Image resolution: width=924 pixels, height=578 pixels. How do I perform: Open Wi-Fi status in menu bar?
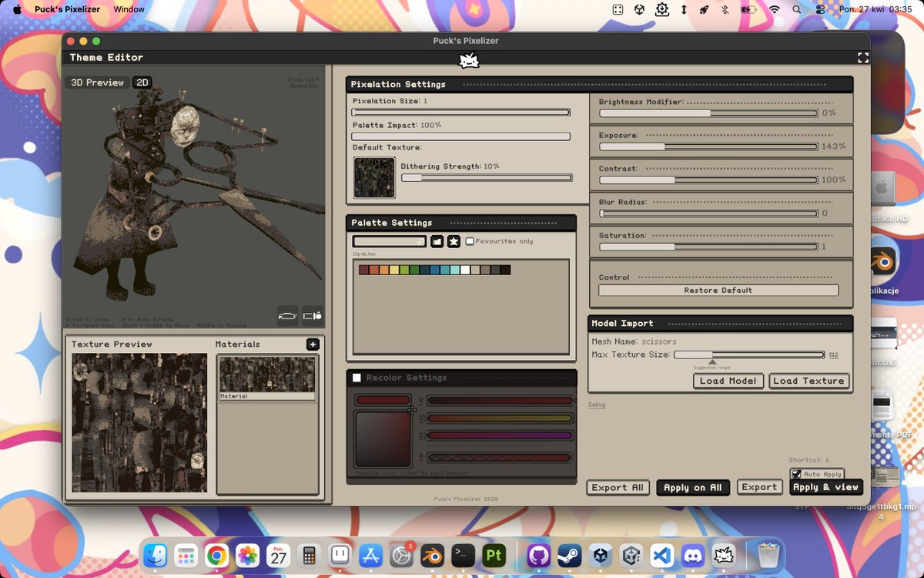[775, 9]
